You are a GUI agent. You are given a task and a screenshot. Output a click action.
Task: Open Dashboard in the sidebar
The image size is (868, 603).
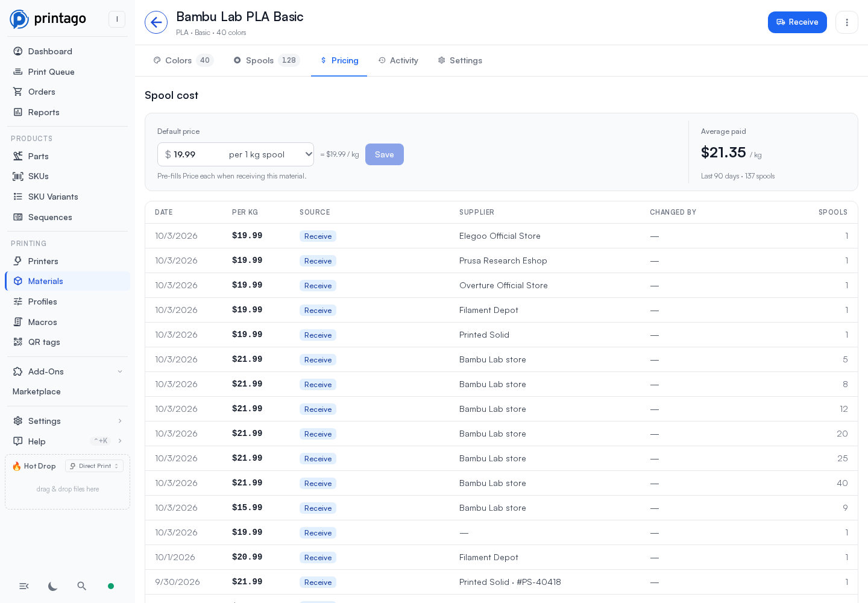tap(68, 51)
